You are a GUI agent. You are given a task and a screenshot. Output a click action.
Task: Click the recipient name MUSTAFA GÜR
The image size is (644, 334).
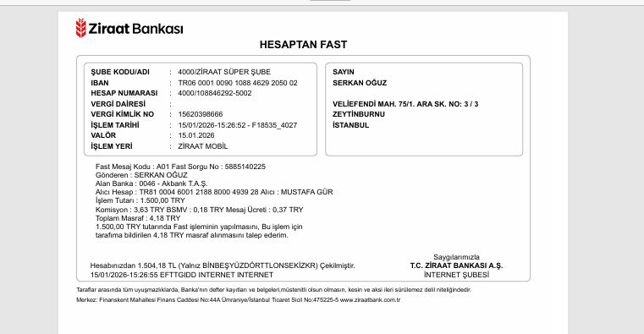307,192
